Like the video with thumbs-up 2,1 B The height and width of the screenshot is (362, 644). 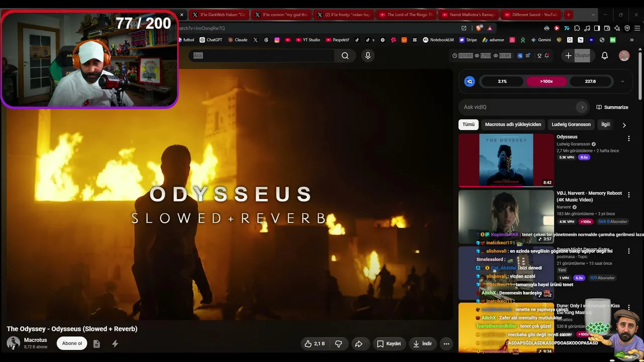pyautogui.click(x=315, y=344)
